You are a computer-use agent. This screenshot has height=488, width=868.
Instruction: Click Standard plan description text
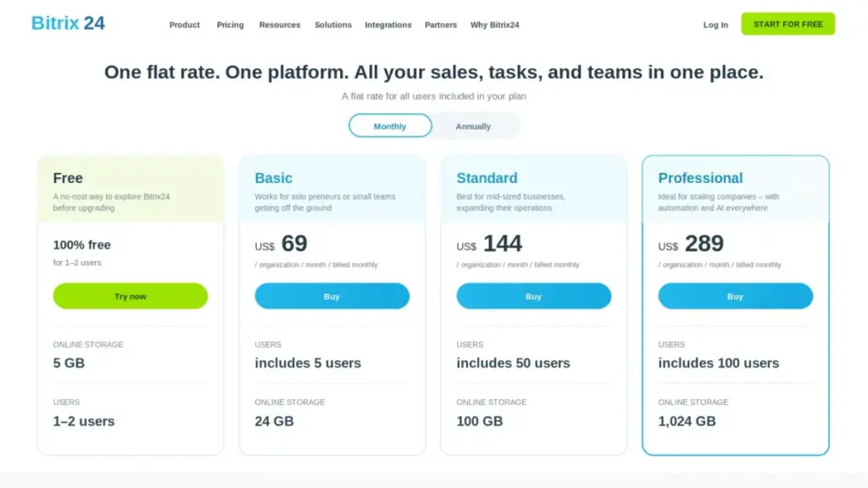click(x=510, y=202)
